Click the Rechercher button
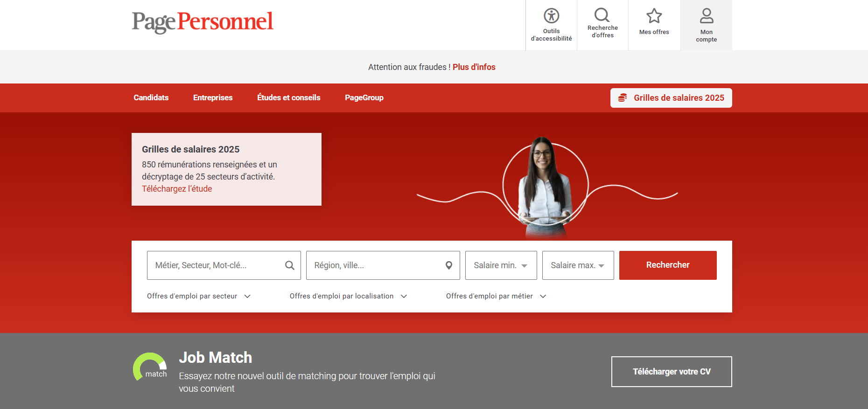Image resolution: width=868 pixels, height=409 pixels. [x=668, y=265]
